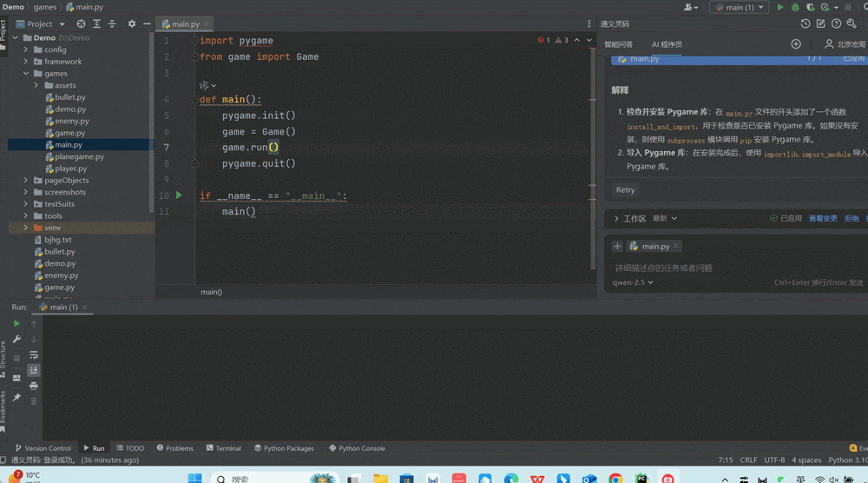Click the Retry button
Viewport: 868px width, 483px height.
625,189
